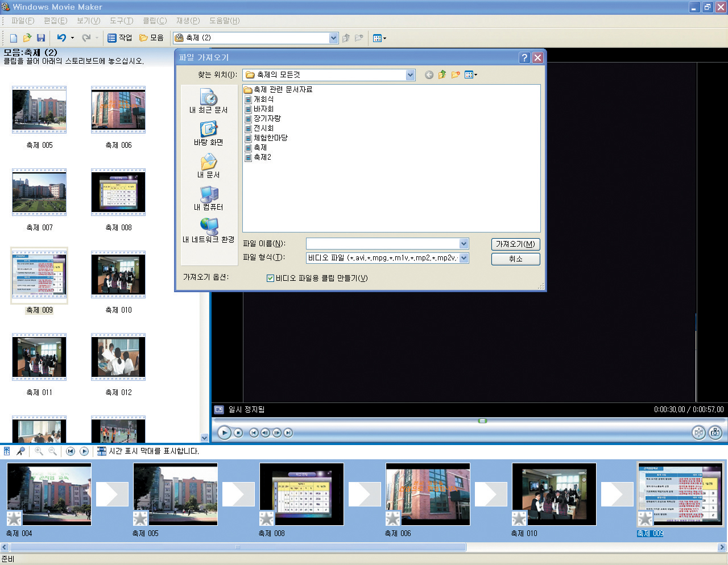
Task: Click the Stop playback button
Action: tap(238, 433)
